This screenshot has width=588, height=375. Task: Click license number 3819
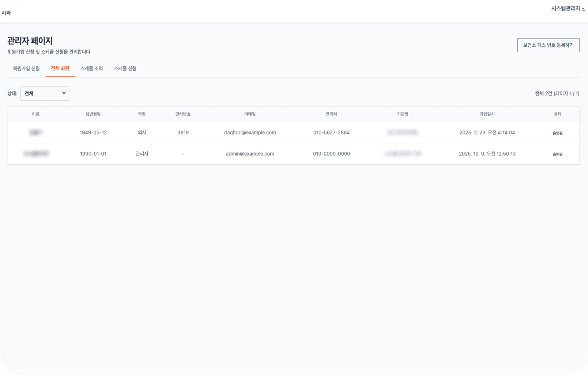tap(183, 132)
